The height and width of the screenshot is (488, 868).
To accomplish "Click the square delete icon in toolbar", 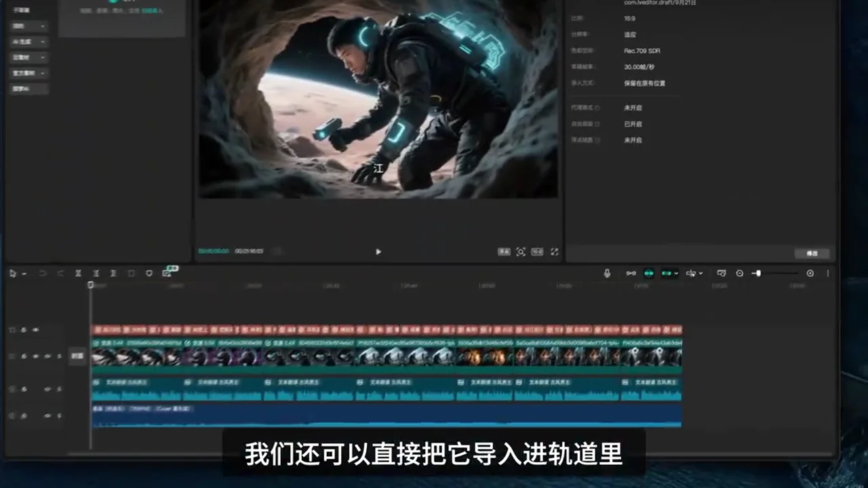I will coord(132,273).
